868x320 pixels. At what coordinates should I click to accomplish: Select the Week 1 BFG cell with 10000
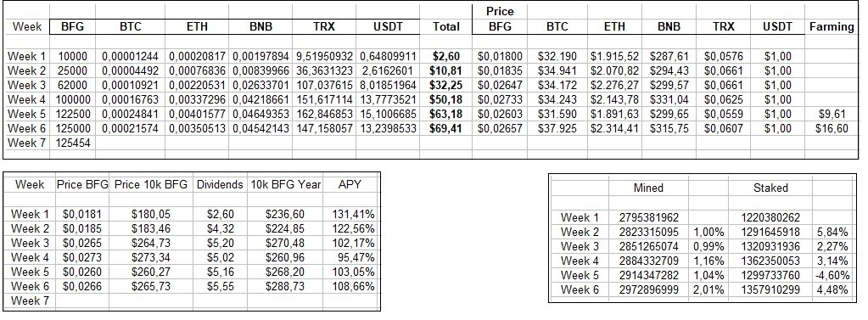[73, 56]
